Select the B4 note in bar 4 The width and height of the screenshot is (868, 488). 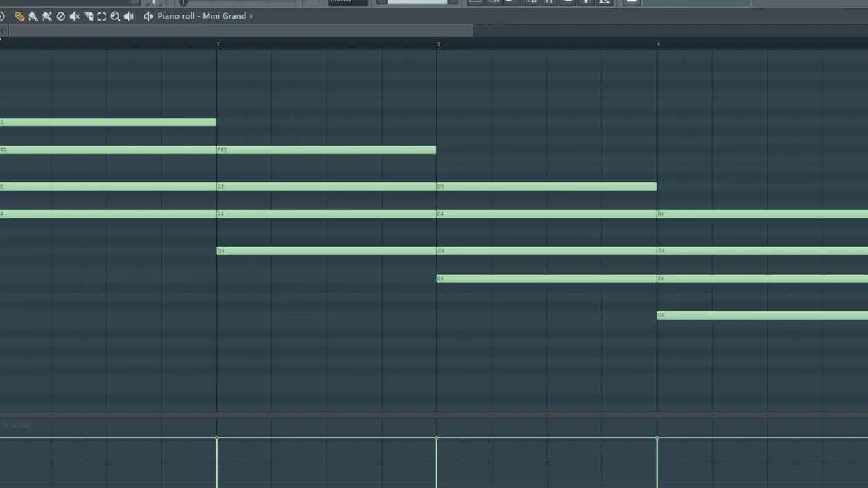(x=763, y=214)
